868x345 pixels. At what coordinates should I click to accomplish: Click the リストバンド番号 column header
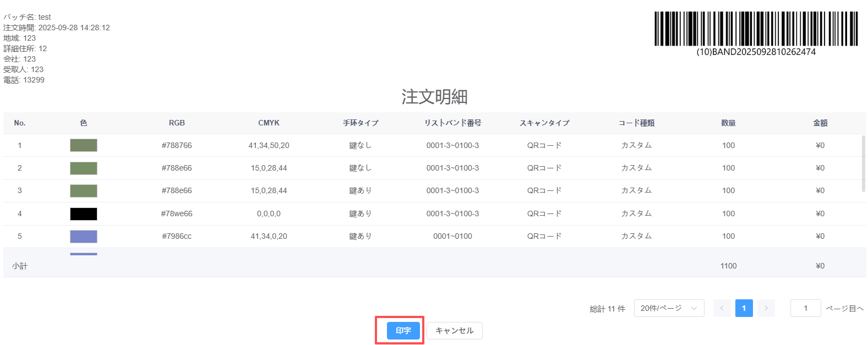(x=452, y=123)
